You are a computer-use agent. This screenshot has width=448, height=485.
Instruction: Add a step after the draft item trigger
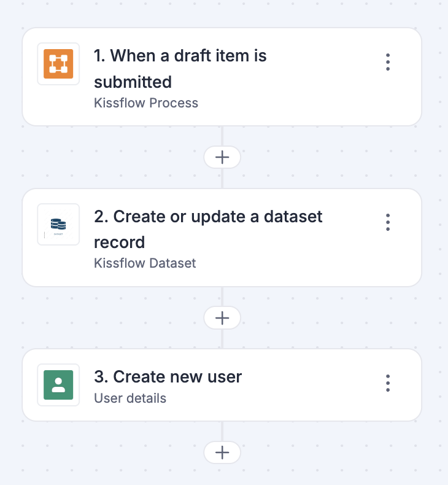[222, 158]
